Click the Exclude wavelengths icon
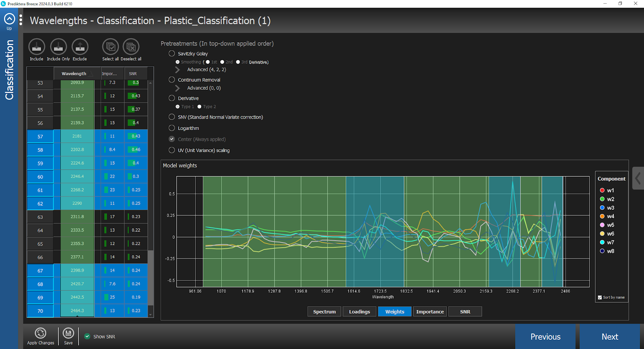Image resolution: width=644 pixels, height=349 pixels. point(80,47)
